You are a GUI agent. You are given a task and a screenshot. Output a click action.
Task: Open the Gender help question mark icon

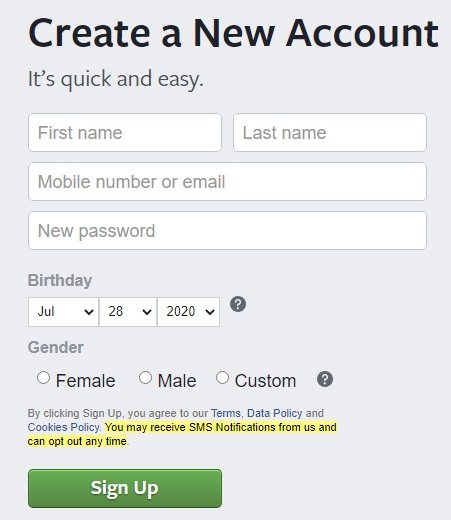[x=325, y=379]
